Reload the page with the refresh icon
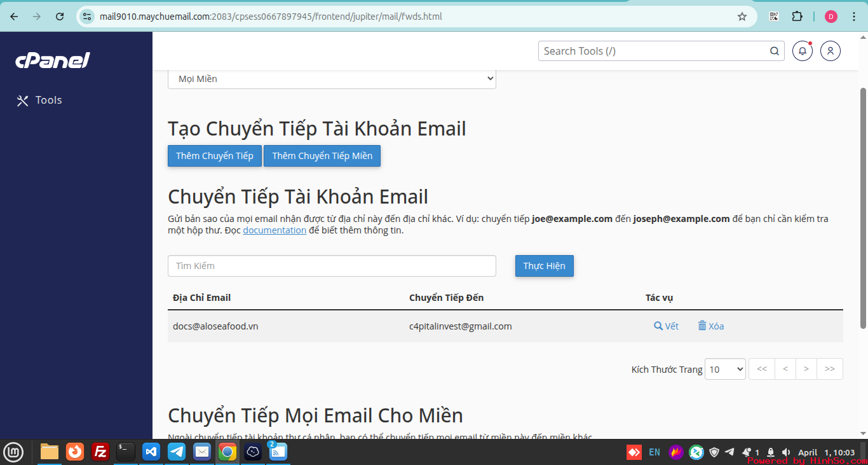 (x=60, y=17)
